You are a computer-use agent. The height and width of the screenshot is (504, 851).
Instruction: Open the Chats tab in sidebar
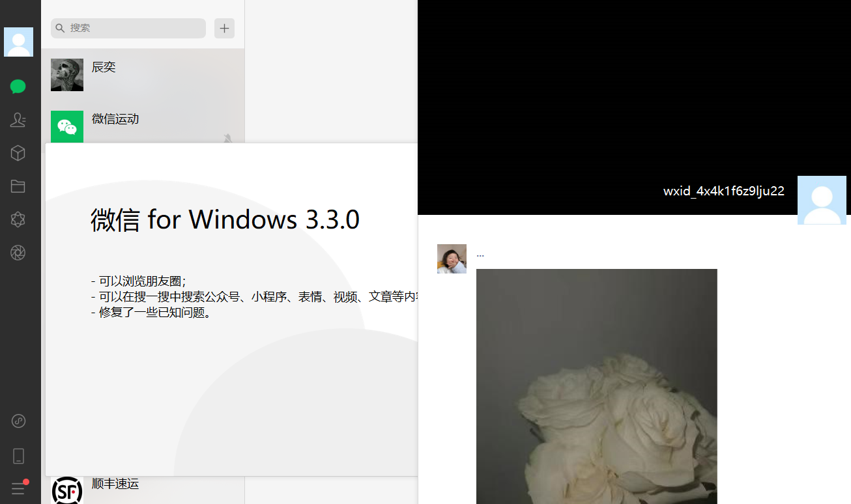coord(18,87)
